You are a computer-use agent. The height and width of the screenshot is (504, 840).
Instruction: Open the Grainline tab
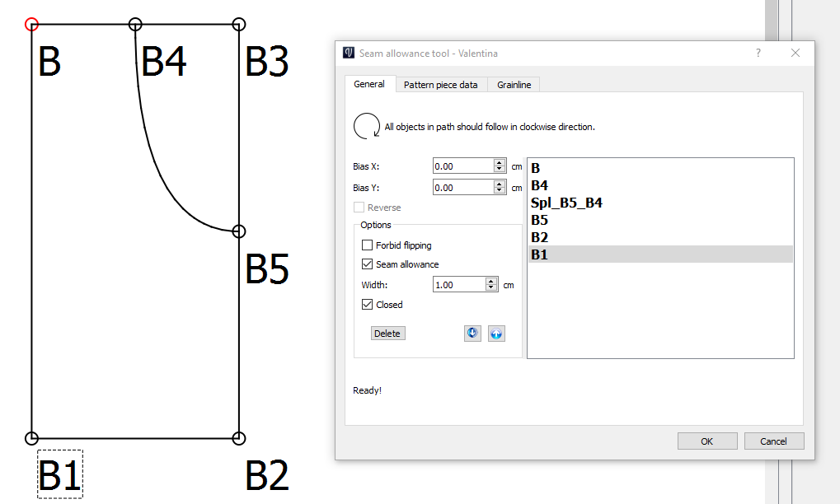coord(514,85)
